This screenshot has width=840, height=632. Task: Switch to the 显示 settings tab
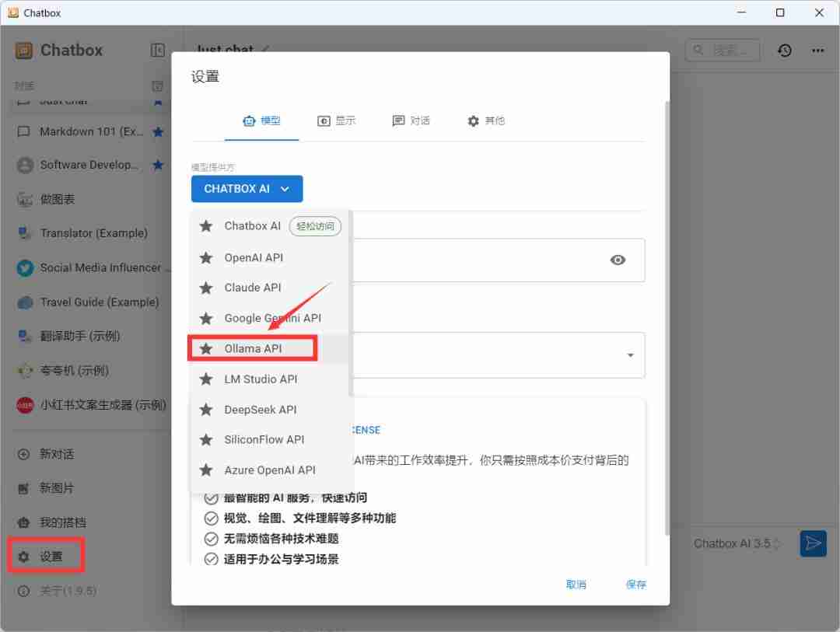[337, 120]
